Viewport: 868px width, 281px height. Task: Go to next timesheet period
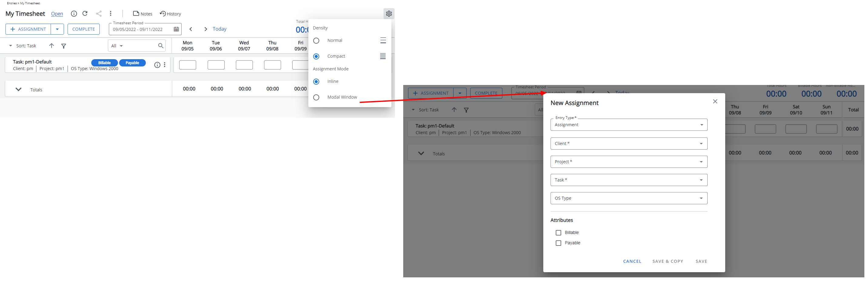click(x=206, y=29)
